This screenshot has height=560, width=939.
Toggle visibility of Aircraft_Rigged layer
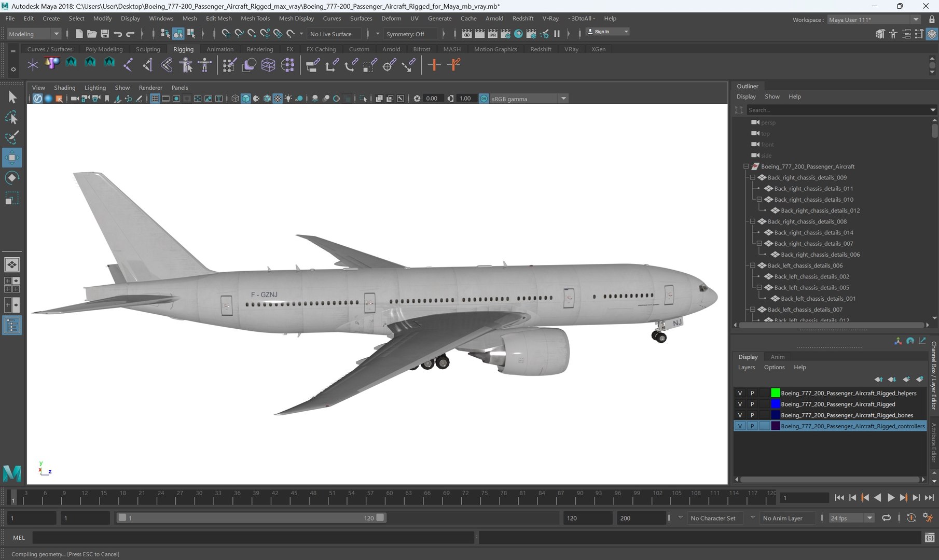point(740,404)
